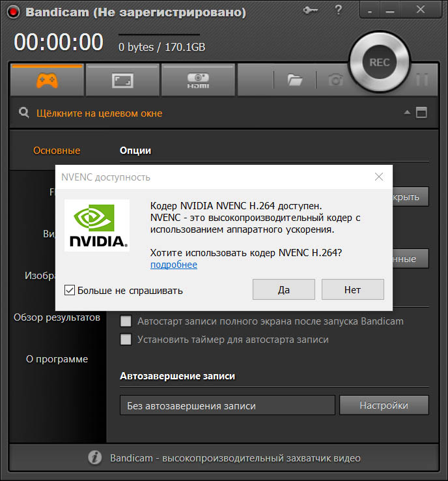Open the output folder icon
The width and height of the screenshot is (448, 481).
pos(295,80)
